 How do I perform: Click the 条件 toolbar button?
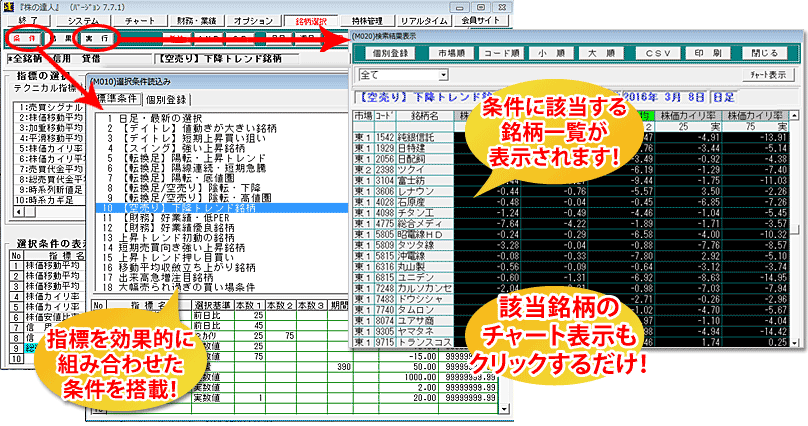(24, 39)
